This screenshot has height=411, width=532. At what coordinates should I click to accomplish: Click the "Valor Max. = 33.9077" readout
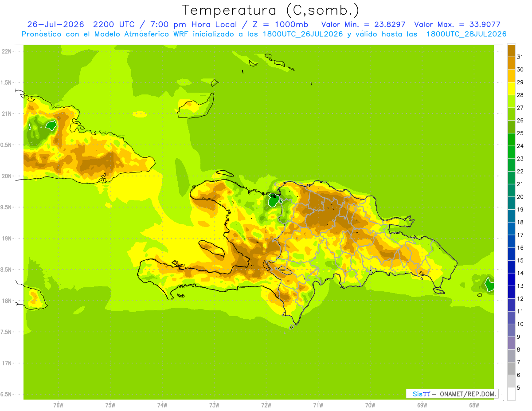[457, 24]
